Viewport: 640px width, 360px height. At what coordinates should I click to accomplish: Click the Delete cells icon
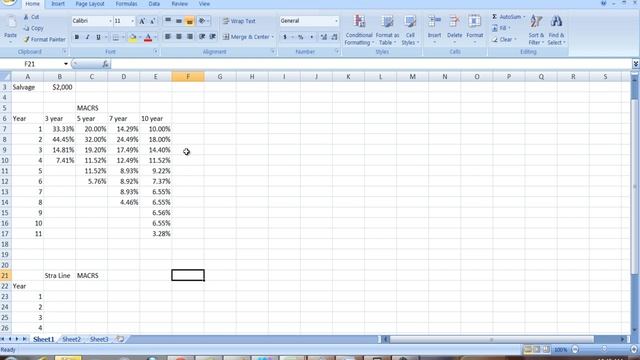click(x=454, y=21)
